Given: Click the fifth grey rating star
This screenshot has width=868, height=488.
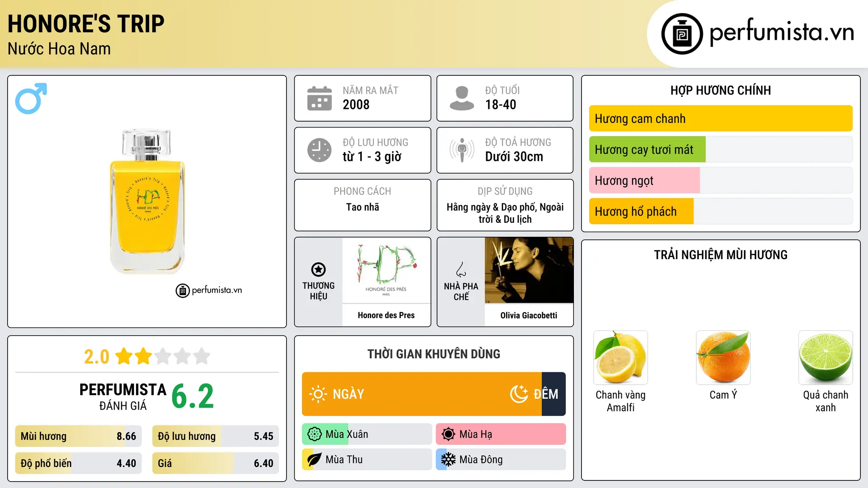Looking at the screenshot, I should coord(202,356).
